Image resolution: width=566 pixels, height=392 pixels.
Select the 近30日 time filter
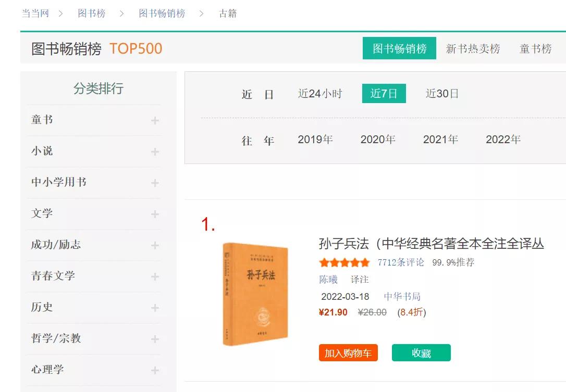(442, 94)
